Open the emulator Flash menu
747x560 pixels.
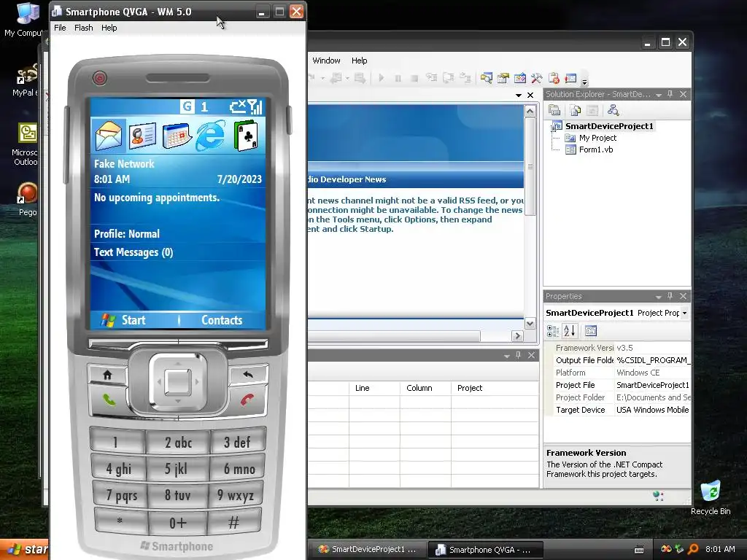tap(83, 28)
